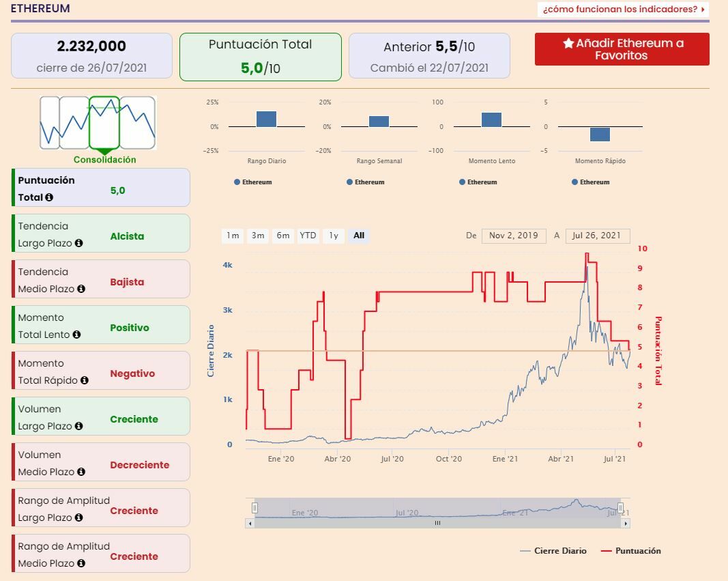728x581 pixels.
Task: Open info icon for Tendencia Medio Plazo
Action: pos(81,289)
